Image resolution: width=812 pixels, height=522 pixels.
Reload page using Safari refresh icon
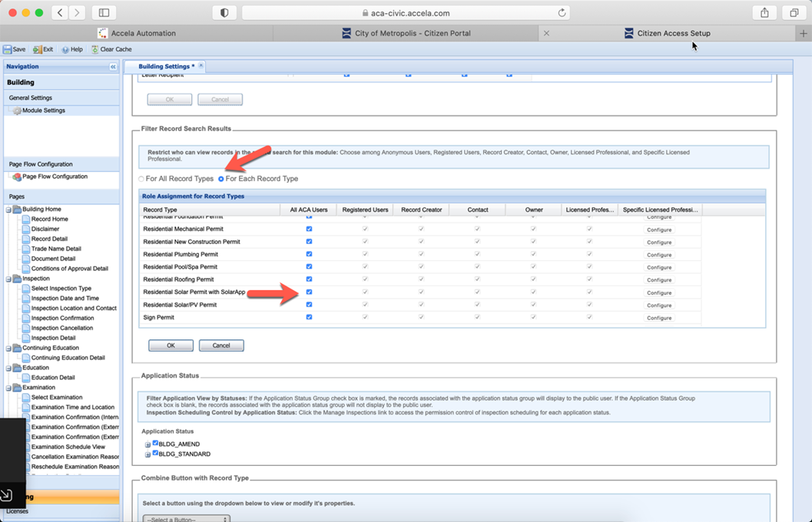(562, 13)
